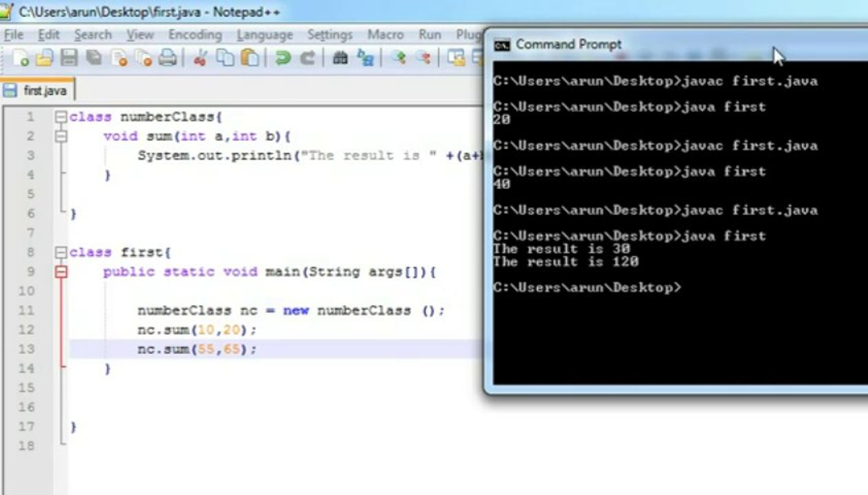Open the Macro menu
The width and height of the screenshot is (868, 495).
[x=385, y=34]
